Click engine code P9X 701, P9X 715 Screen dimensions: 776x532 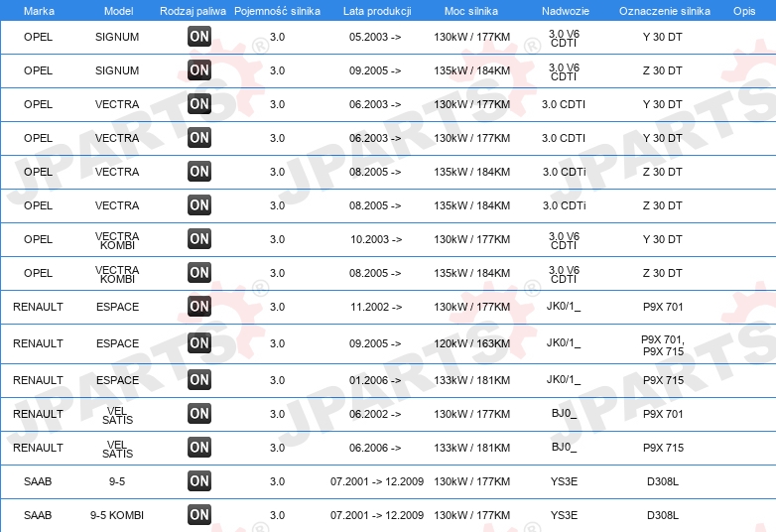point(663,345)
